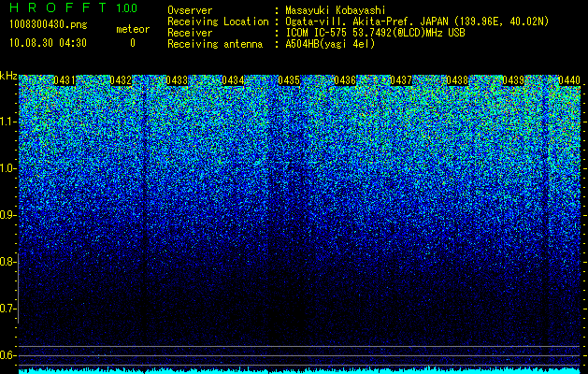
Task: Click the 0431 time marker
Action: (x=65, y=80)
